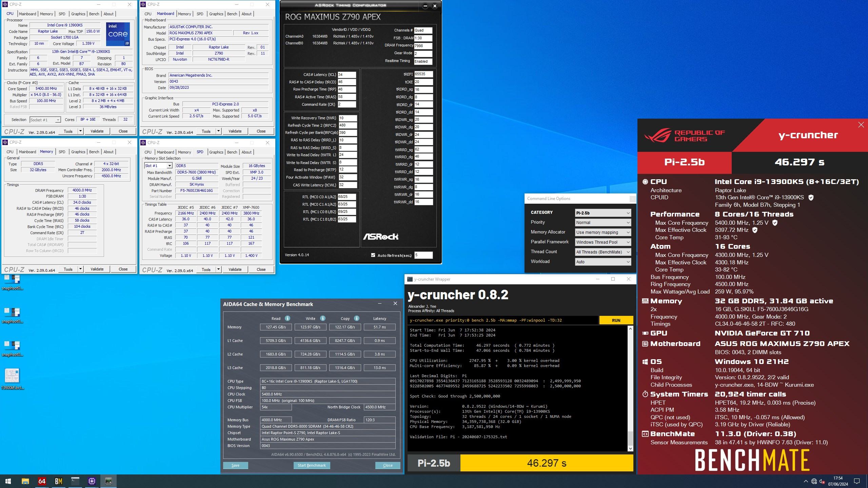Select the topmost snapshot desktop icon

pos(13,282)
